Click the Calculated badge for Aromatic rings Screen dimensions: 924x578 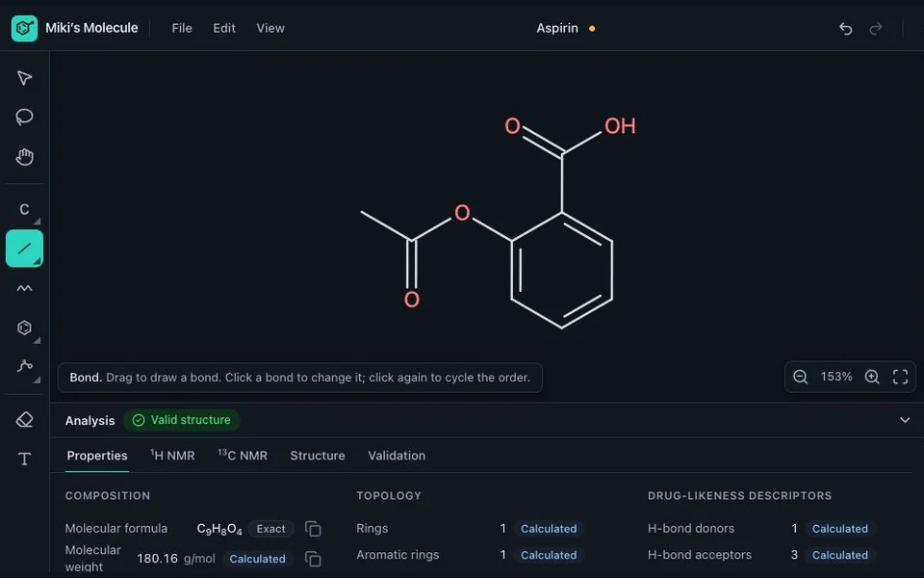[549, 555]
